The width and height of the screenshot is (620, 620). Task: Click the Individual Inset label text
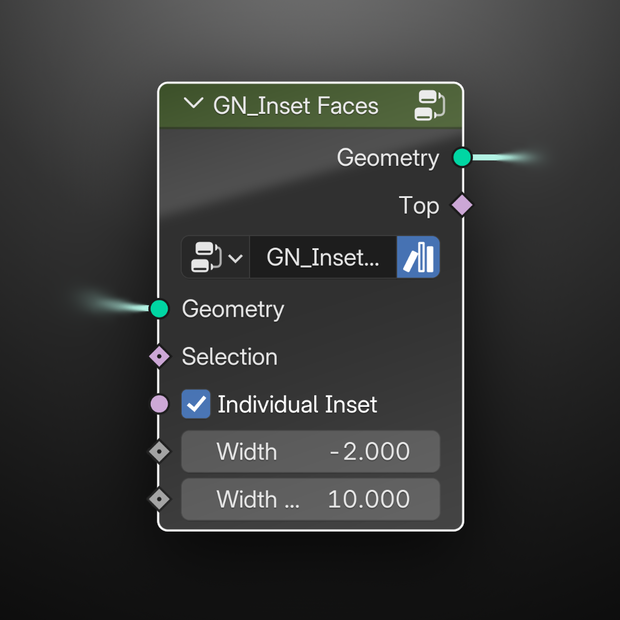click(297, 405)
